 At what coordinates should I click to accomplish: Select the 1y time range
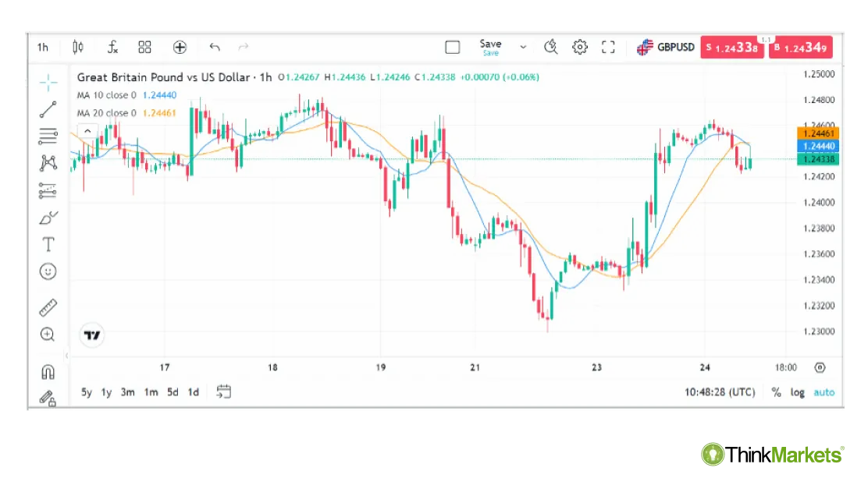click(106, 392)
